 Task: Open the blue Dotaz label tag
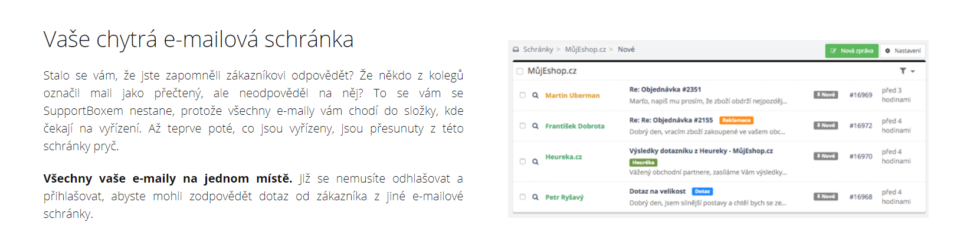click(x=702, y=191)
